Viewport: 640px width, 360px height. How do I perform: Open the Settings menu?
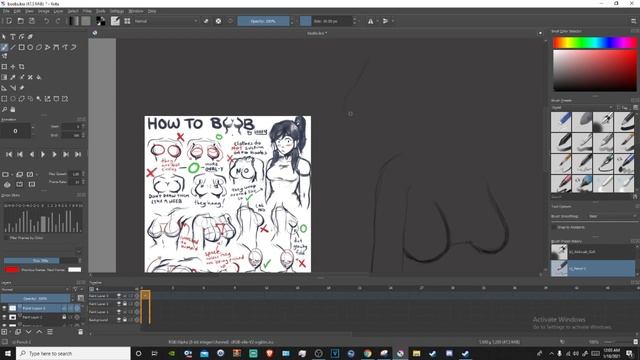[116, 11]
